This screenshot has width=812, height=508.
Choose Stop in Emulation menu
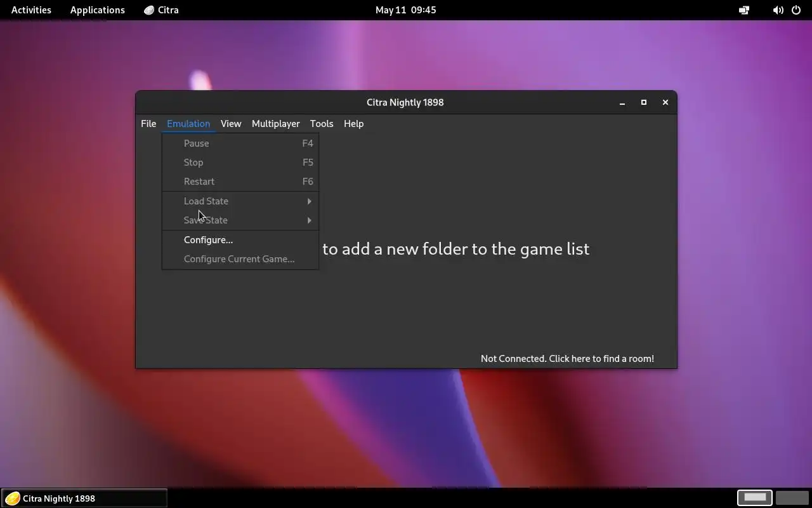(240, 163)
